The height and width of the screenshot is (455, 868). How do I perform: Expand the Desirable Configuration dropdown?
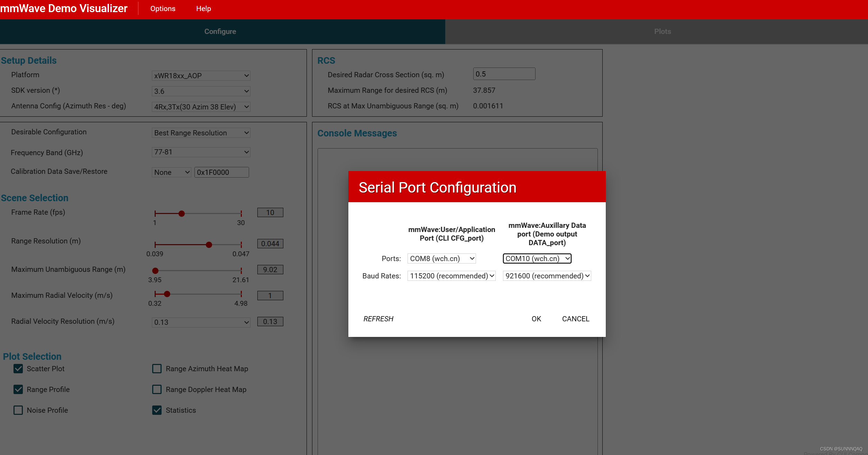click(x=200, y=133)
